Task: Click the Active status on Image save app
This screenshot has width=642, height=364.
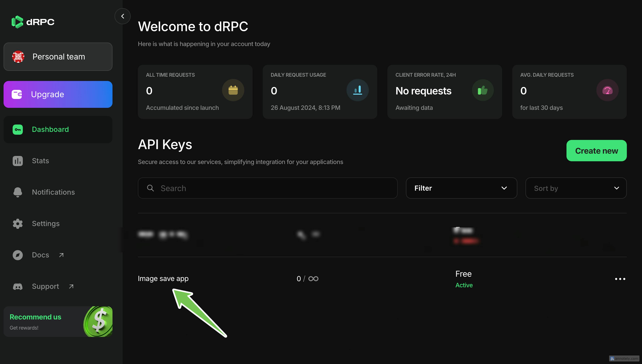Action: tap(464, 285)
